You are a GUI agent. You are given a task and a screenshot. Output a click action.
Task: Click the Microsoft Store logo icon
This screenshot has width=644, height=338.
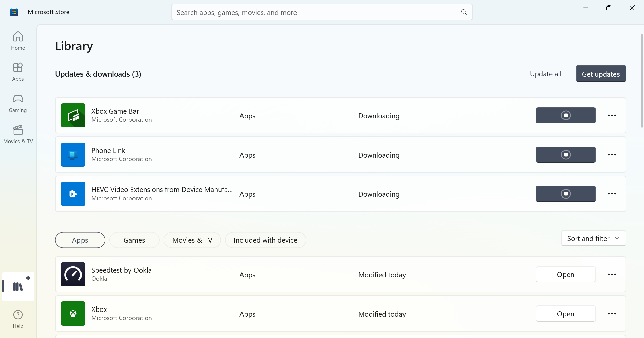click(14, 12)
